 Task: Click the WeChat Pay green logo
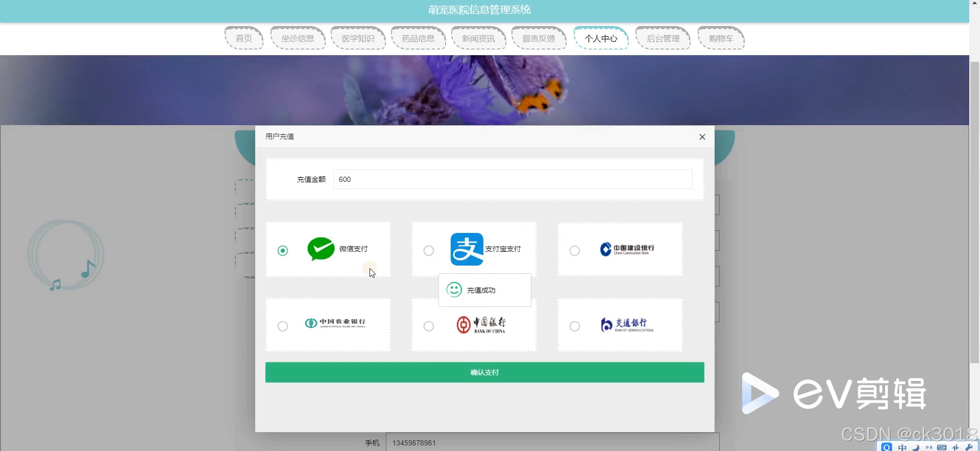321,249
